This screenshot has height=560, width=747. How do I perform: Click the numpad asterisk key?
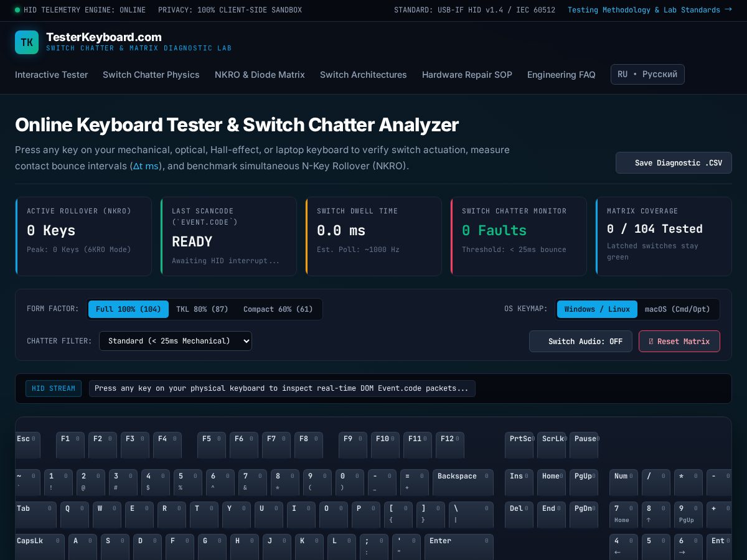tap(688, 483)
